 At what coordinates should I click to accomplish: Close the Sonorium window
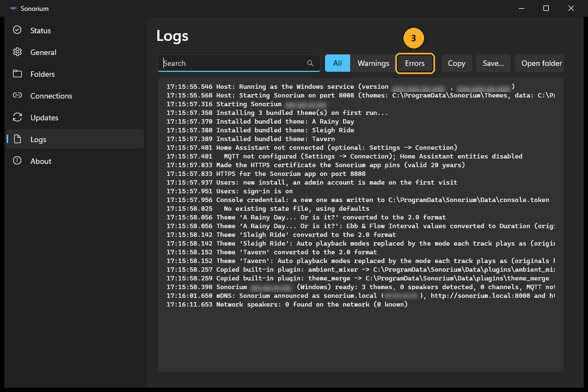(x=571, y=8)
